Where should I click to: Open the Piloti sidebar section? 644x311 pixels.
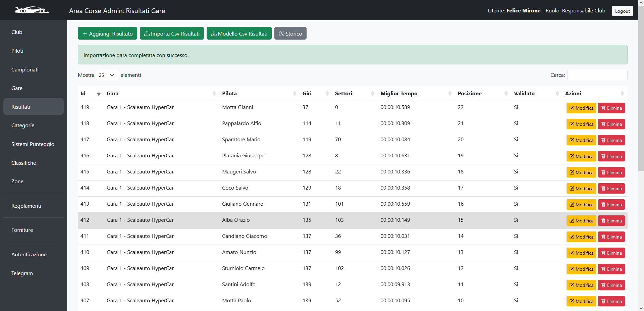tap(17, 51)
